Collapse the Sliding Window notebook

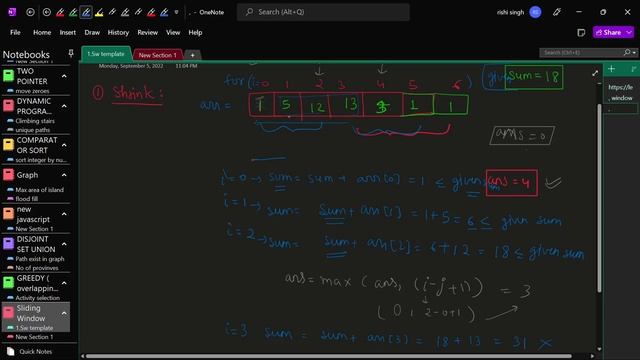coord(64,313)
